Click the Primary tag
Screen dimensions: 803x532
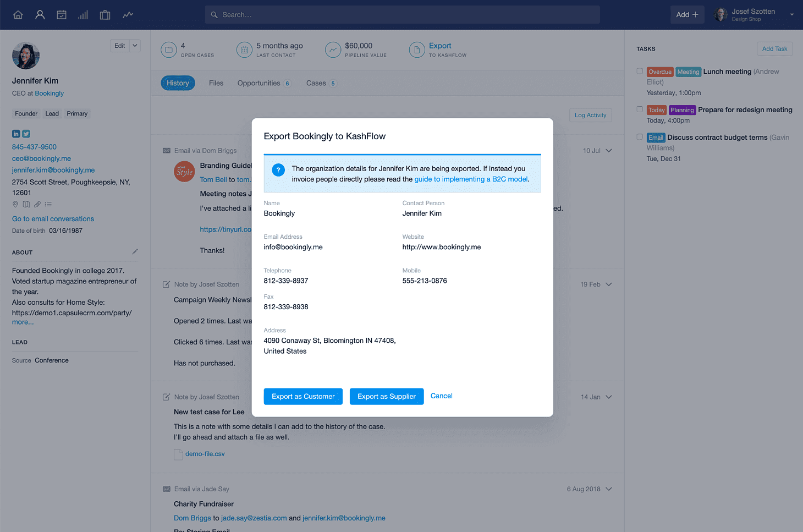pos(77,114)
